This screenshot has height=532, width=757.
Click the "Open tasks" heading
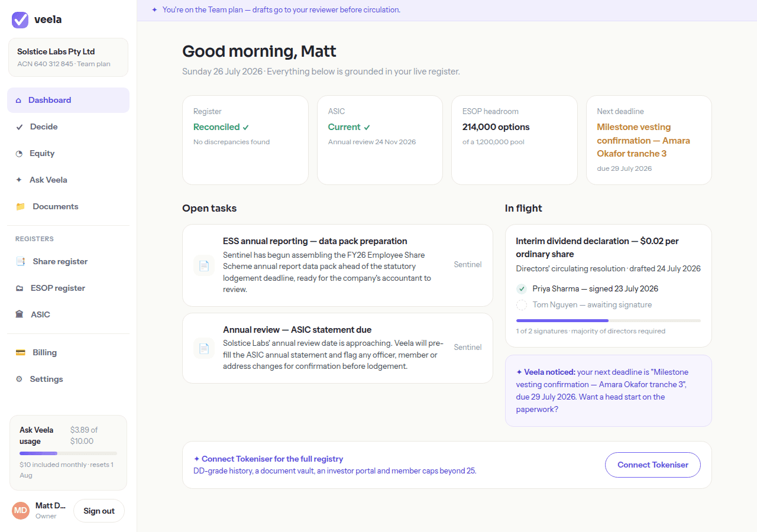[x=209, y=209]
